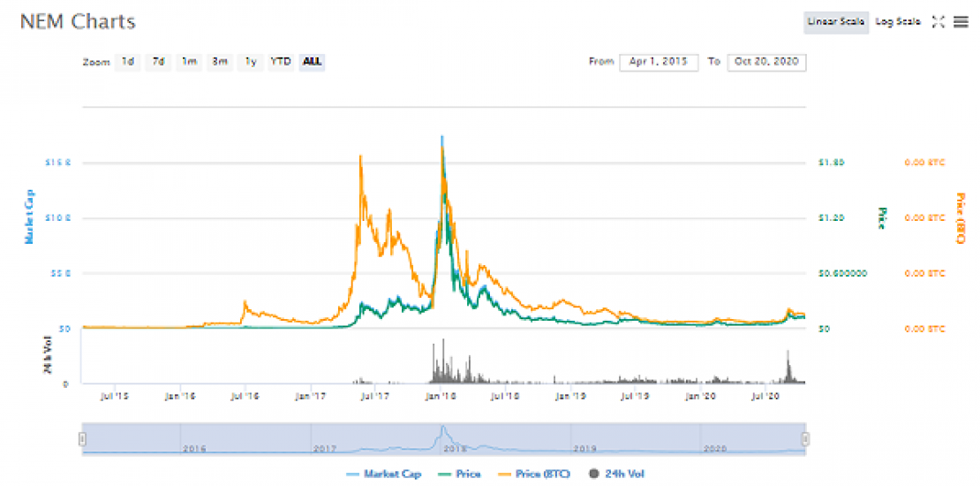
Task: Select ALL zoom range
Action: (312, 62)
